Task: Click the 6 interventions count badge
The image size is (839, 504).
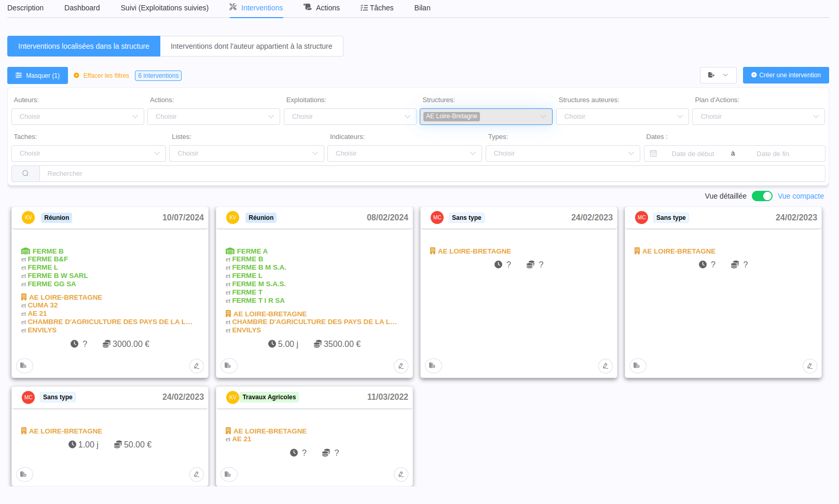Action: pyautogui.click(x=158, y=76)
